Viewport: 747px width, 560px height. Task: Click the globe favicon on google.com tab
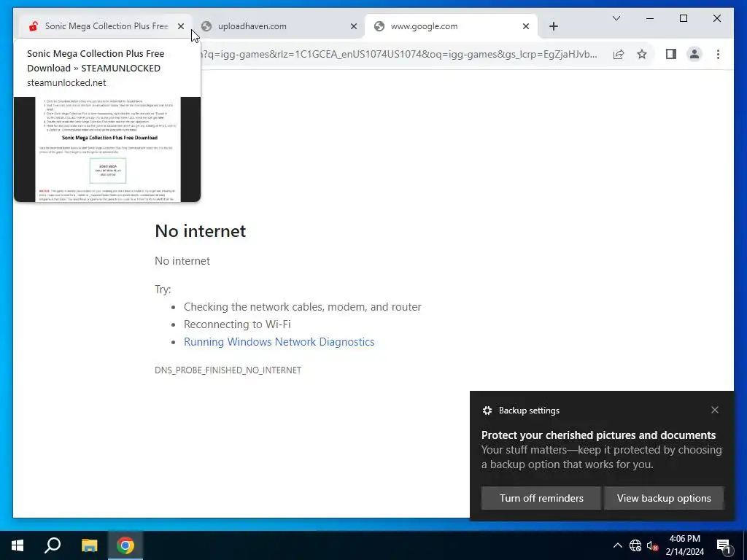379,26
